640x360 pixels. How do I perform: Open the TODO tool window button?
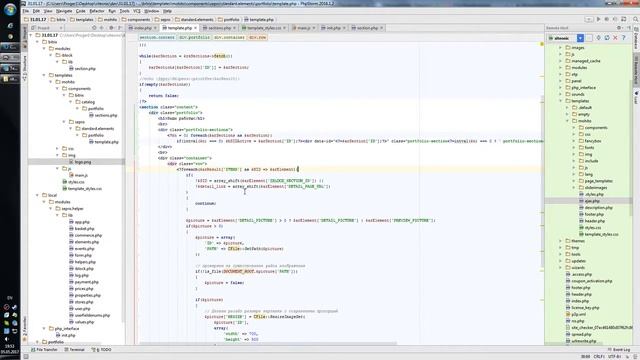[x=101, y=349]
